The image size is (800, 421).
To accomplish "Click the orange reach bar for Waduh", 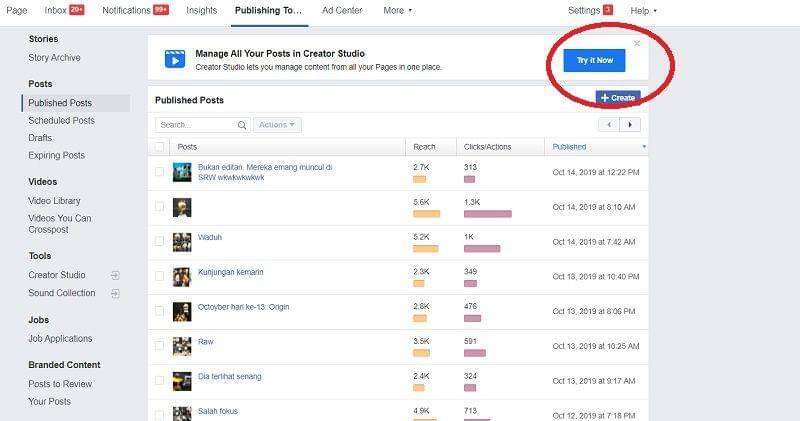I will point(426,249).
